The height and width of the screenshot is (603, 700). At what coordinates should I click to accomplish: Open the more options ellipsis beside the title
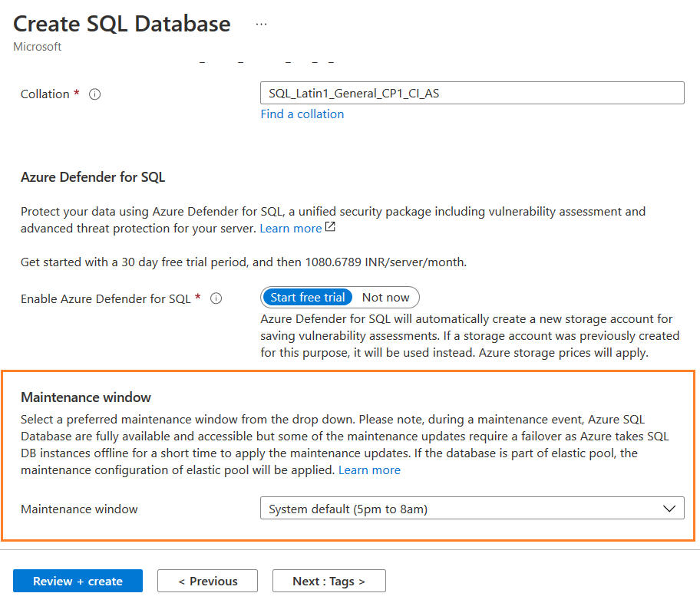[261, 24]
